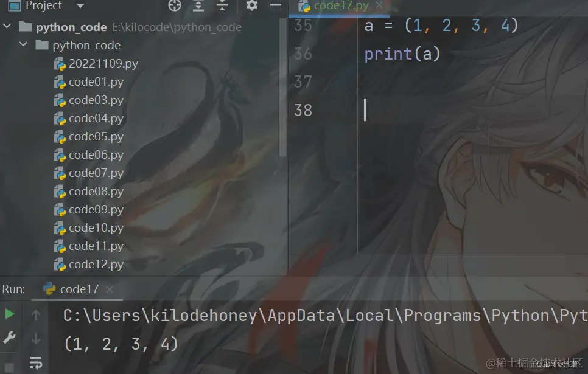This screenshot has width=588, height=374.
Task: Select file code01.py
Action: 96,81
